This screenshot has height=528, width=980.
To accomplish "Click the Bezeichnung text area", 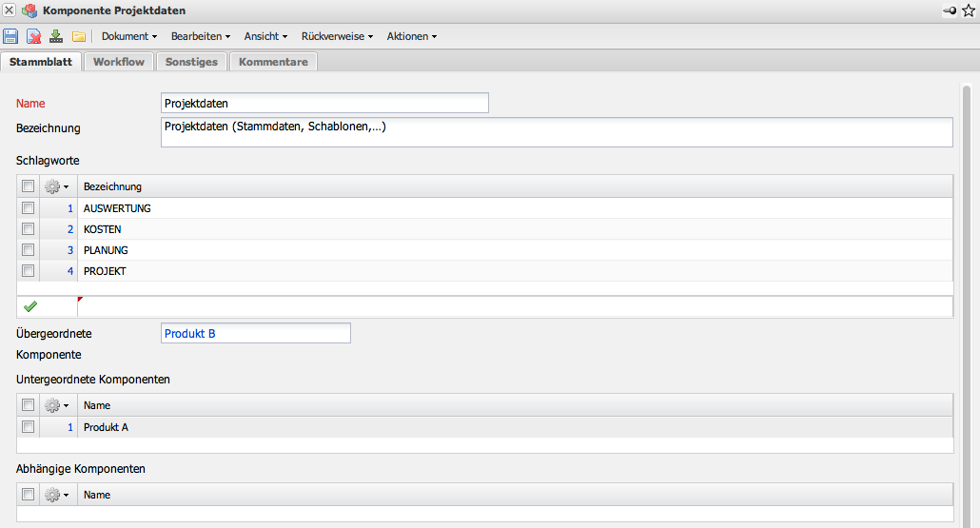I will click(x=557, y=132).
